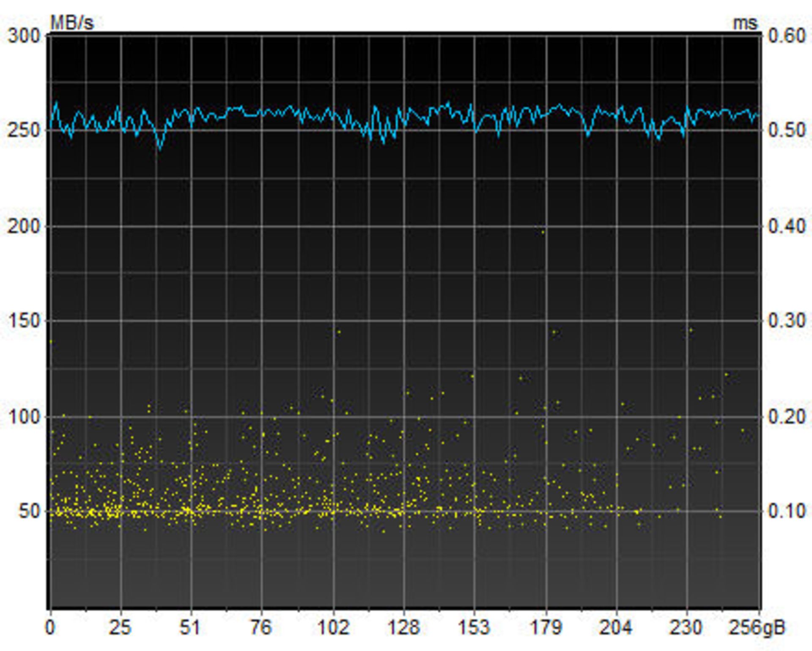Click the 256gB label on the bottom axis
Image resolution: width=812 pixels, height=651 pixels.
tap(757, 627)
